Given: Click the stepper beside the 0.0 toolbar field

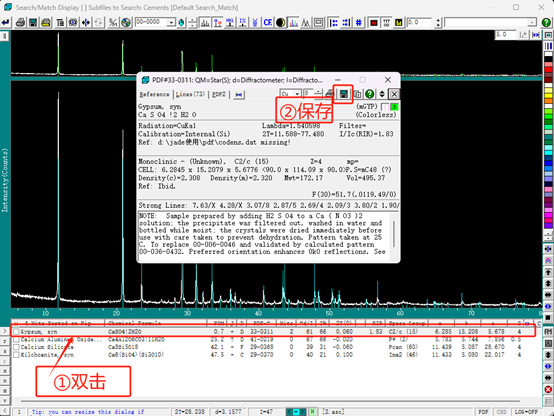Looking at the screenshot, I should [x=438, y=23].
